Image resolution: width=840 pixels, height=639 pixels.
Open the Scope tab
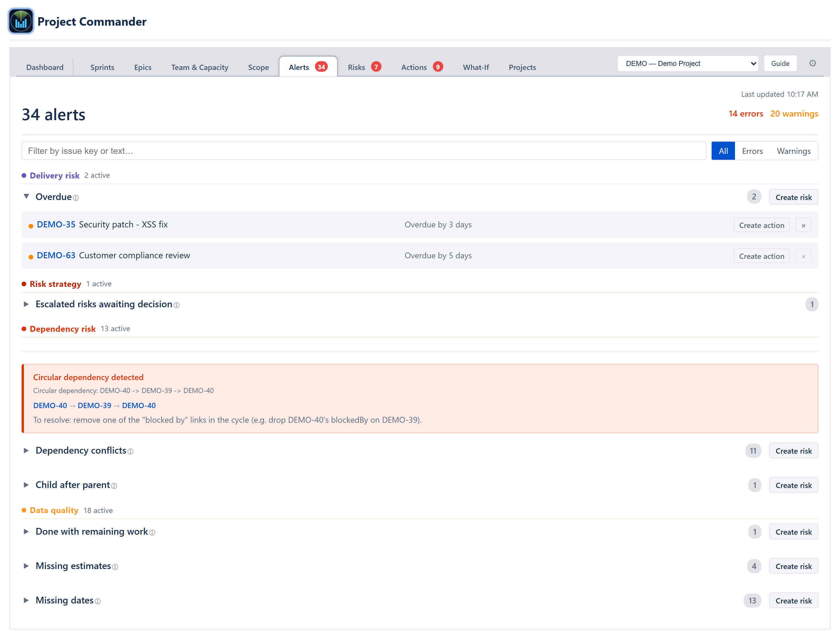click(258, 67)
